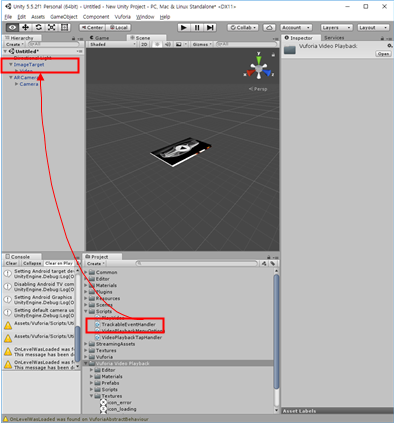Viewport: 394px width, 423px height.
Task: Click the blue Z axis on scene gizmo
Action: 268,73
